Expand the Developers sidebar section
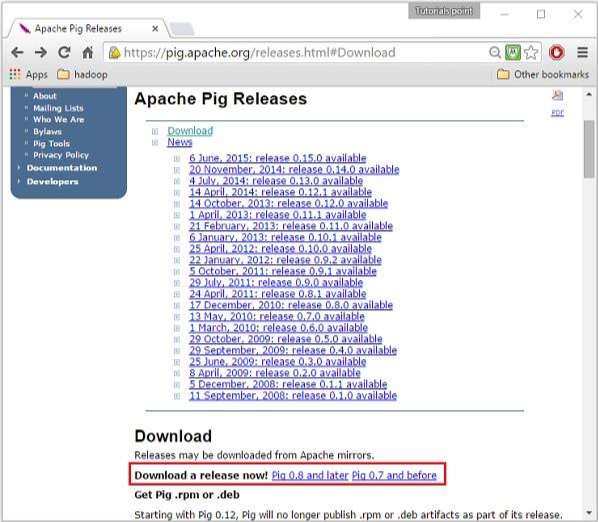This screenshot has height=522, width=598. tap(53, 182)
